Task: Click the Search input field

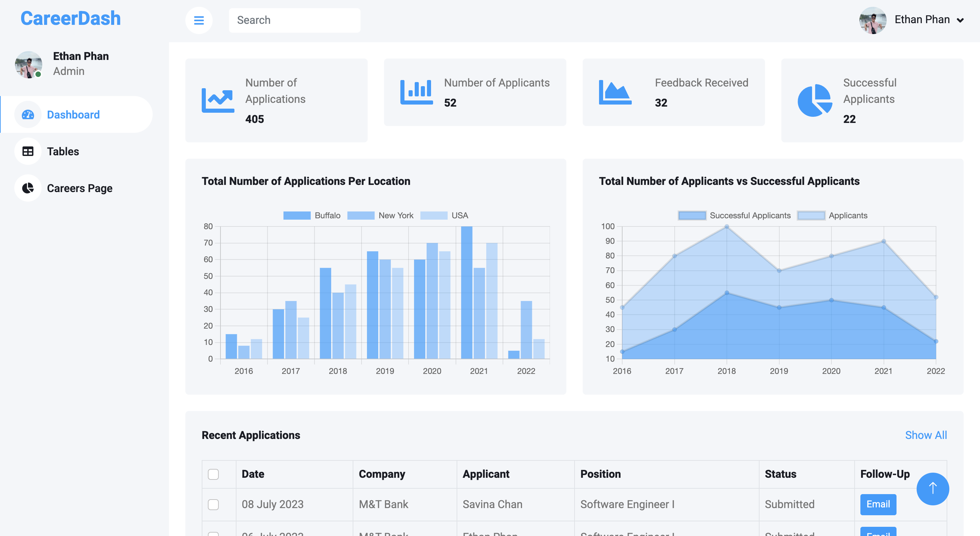Action: click(294, 20)
